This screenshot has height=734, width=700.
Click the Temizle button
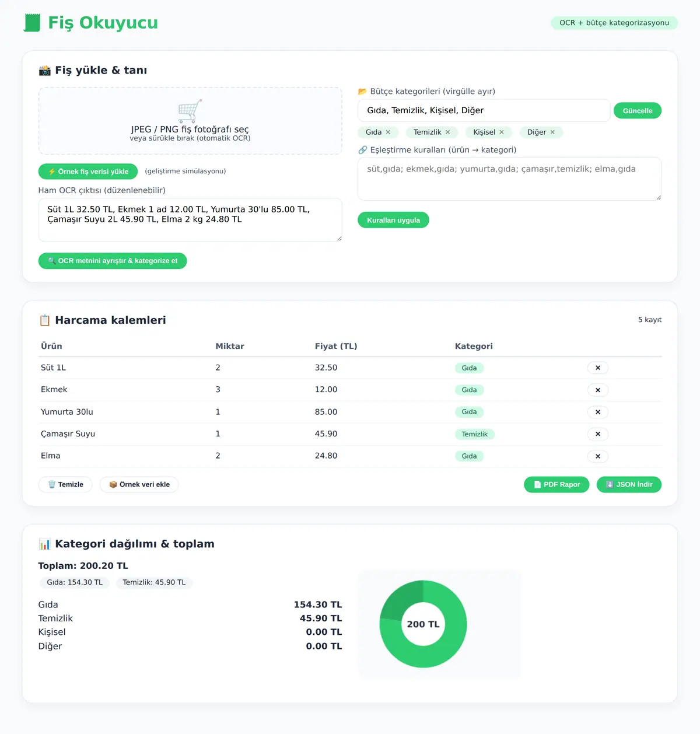[65, 484]
